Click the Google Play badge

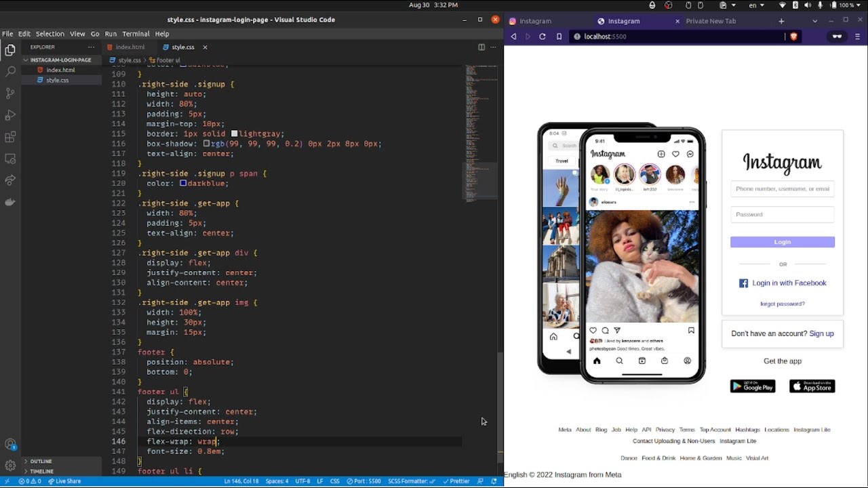753,386
